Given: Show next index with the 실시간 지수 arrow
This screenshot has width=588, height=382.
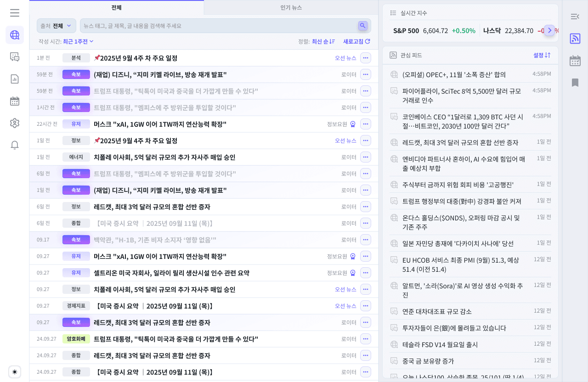Looking at the screenshot, I should tap(549, 30).
